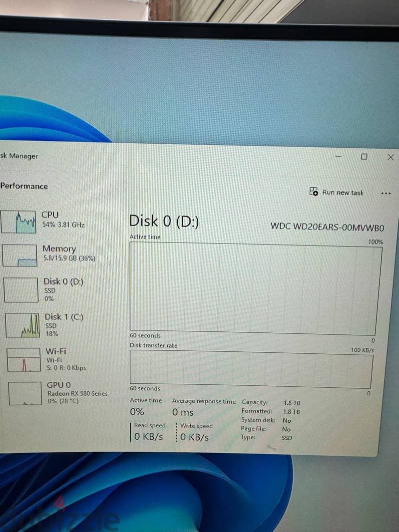
Task: Close the Task Manager window
Action: pyautogui.click(x=391, y=157)
